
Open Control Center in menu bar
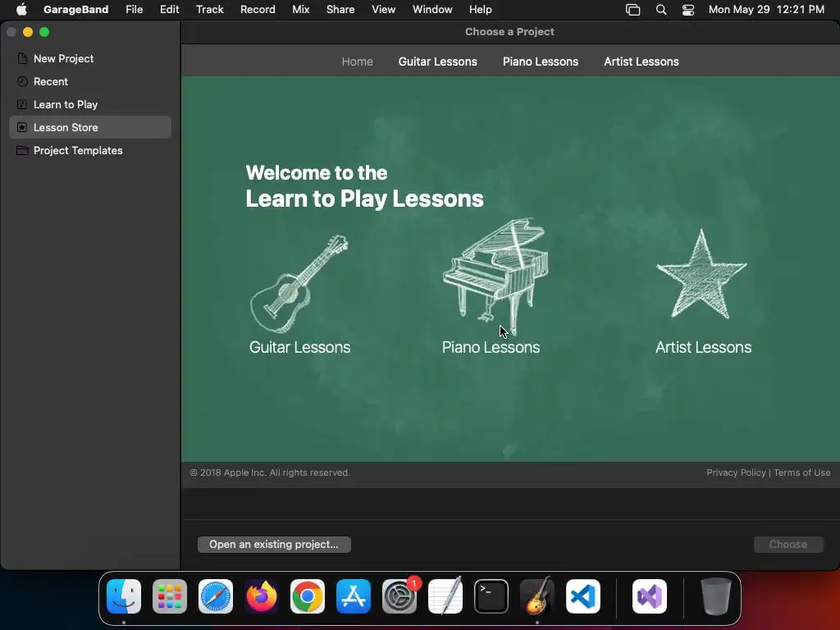(x=688, y=10)
